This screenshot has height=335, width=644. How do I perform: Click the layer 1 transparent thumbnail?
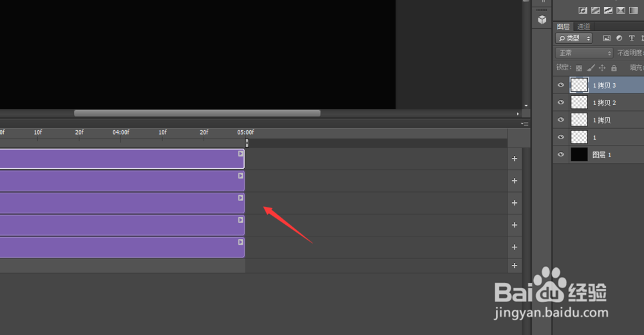pos(579,137)
